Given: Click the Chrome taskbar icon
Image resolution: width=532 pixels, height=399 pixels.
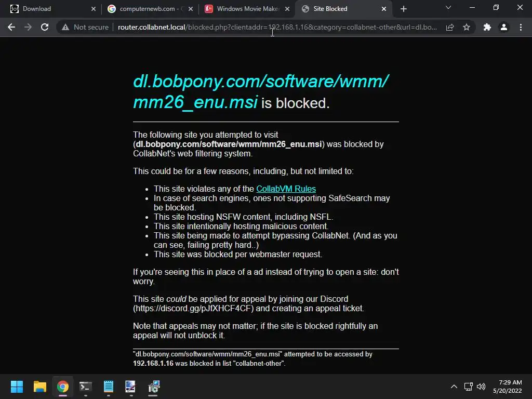Looking at the screenshot, I should click(63, 387).
